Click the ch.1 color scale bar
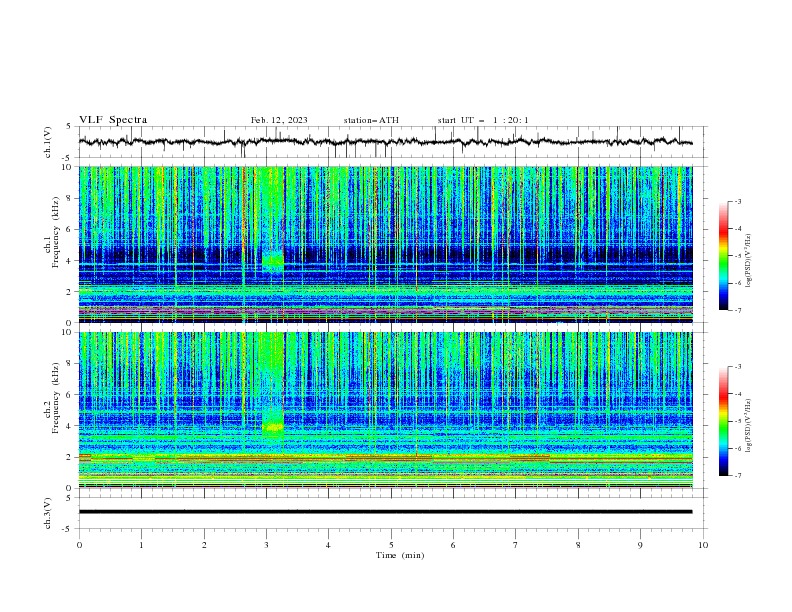792x612 pixels. (x=723, y=256)
